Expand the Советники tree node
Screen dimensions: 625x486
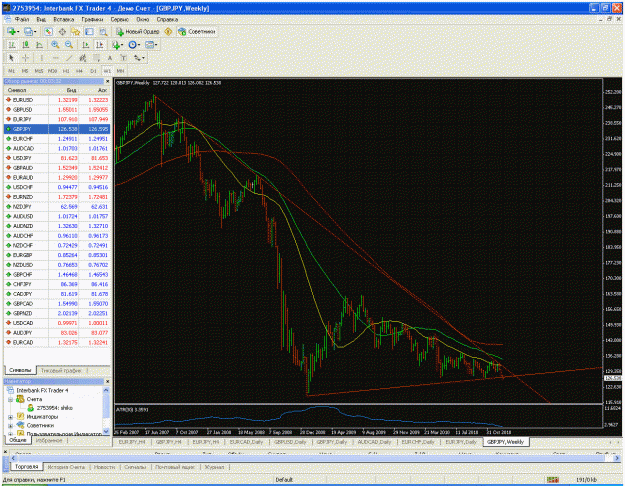(10, 425)
